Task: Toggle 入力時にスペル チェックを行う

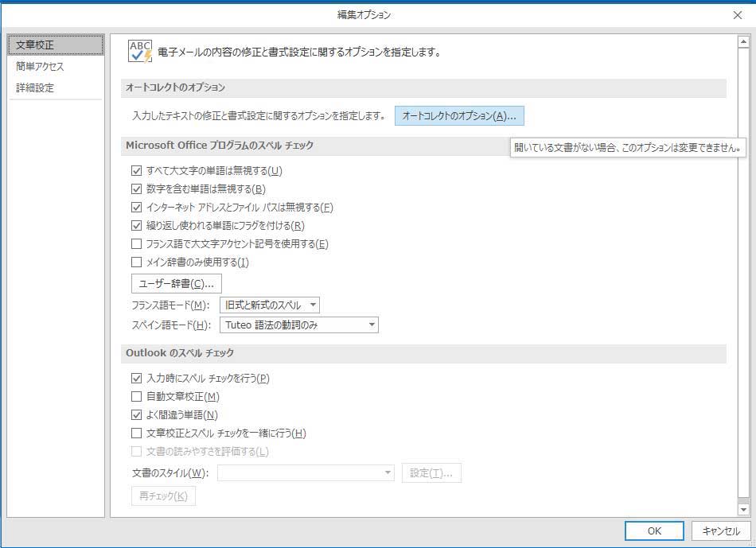Action: (136, 379)
